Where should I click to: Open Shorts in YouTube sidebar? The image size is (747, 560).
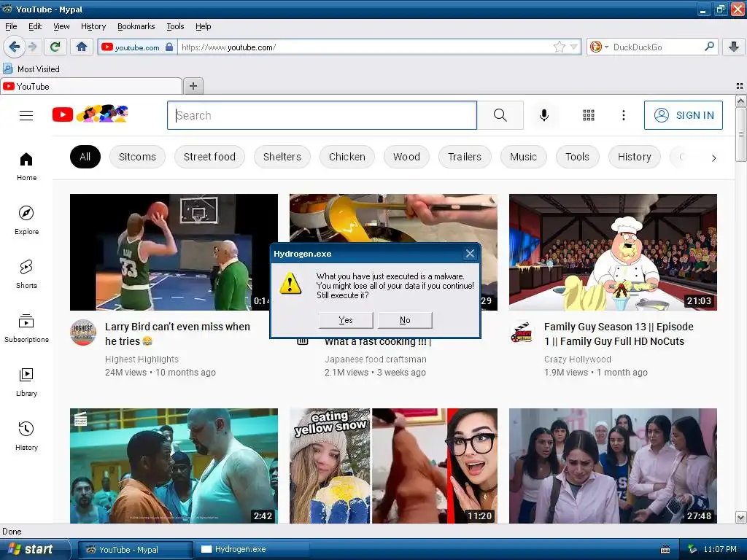click(x=26, y=274)
